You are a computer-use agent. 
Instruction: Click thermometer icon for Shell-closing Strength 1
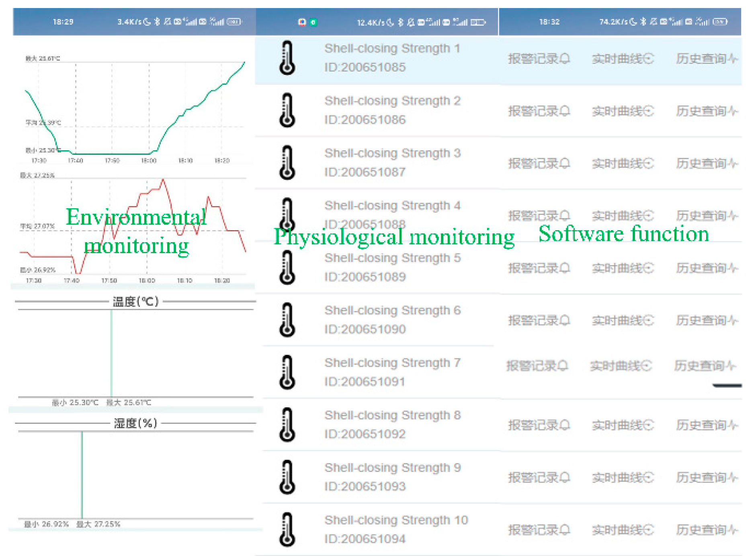tap(287, 58)
